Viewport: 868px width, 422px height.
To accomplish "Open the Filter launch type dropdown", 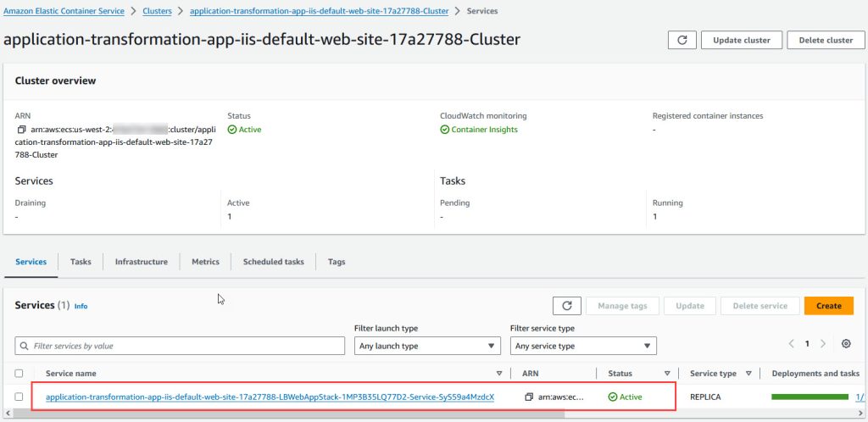I will pyautogui.click(x=427, y=346).
